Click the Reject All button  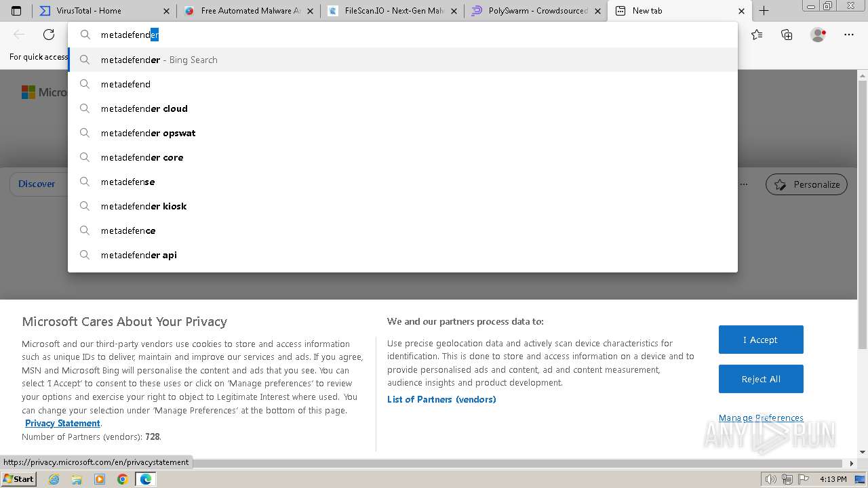(761, 379)
